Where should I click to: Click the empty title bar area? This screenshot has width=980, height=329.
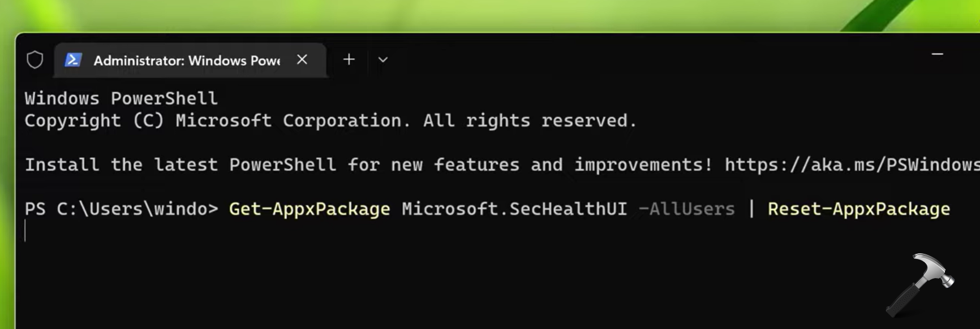click(x=651, y=58)
